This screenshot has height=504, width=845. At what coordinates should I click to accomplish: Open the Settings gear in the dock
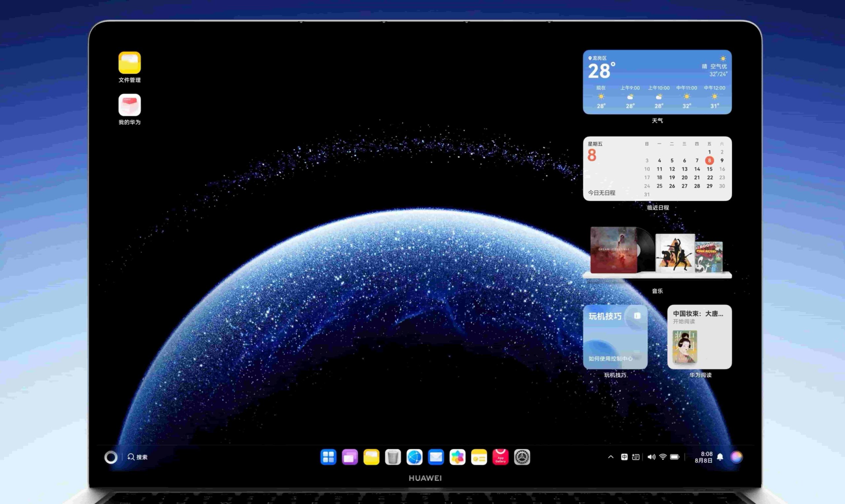[522, 457]
